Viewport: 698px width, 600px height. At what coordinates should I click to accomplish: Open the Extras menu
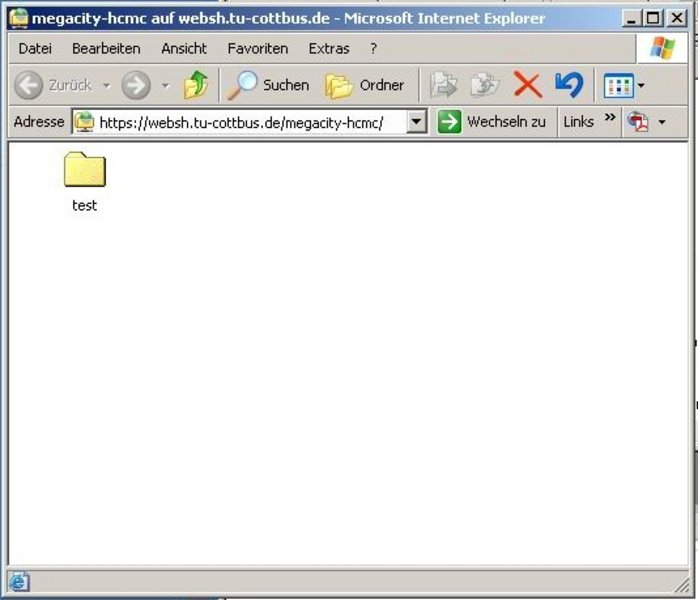point(329,48)
